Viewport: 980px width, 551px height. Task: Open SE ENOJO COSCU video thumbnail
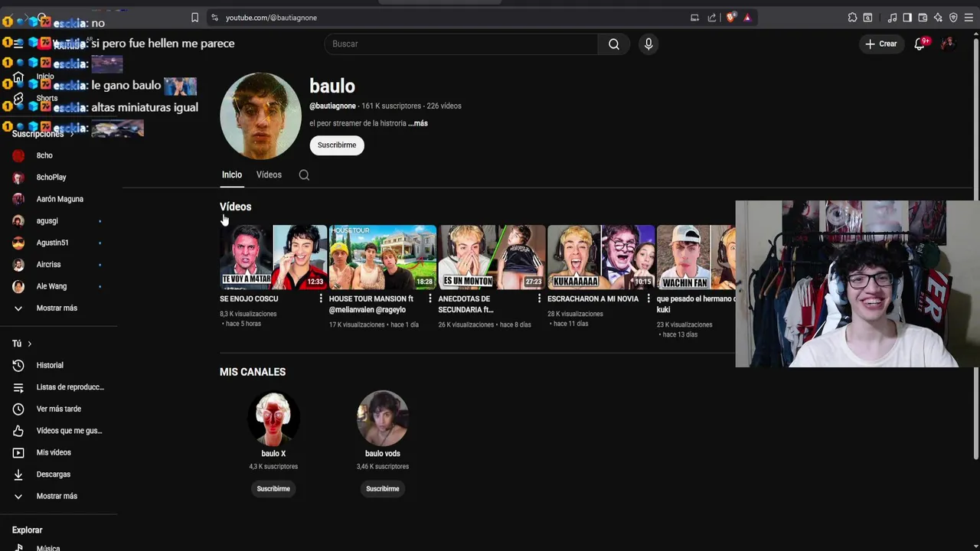click(x=273, y=257)
